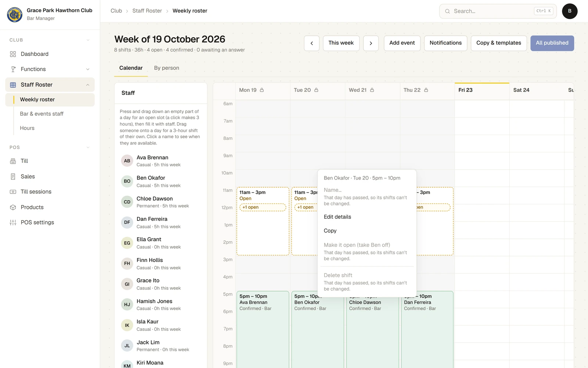588x368 pixels.
Task: Open POS settings sliders icon
Action: pos(13,222)
